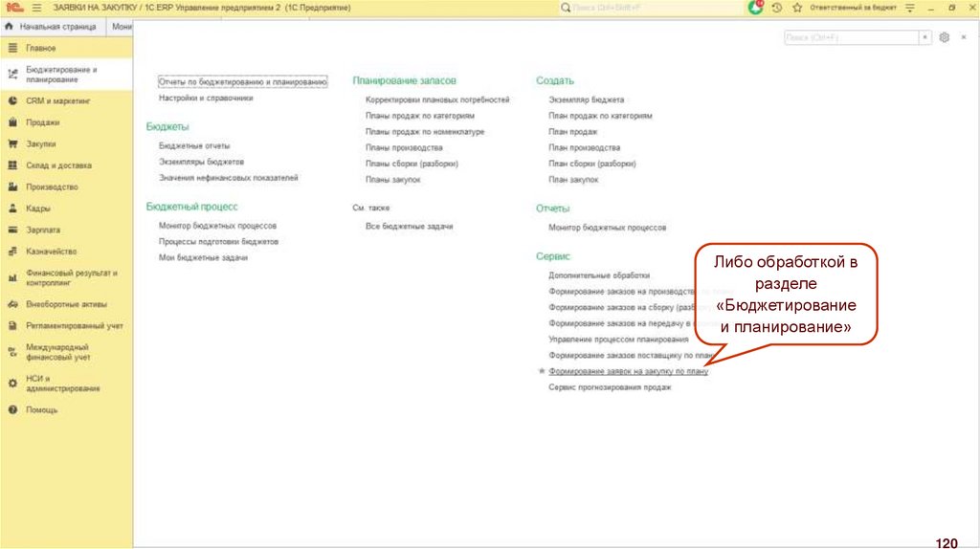Open the history clock icon

(777, 8)
